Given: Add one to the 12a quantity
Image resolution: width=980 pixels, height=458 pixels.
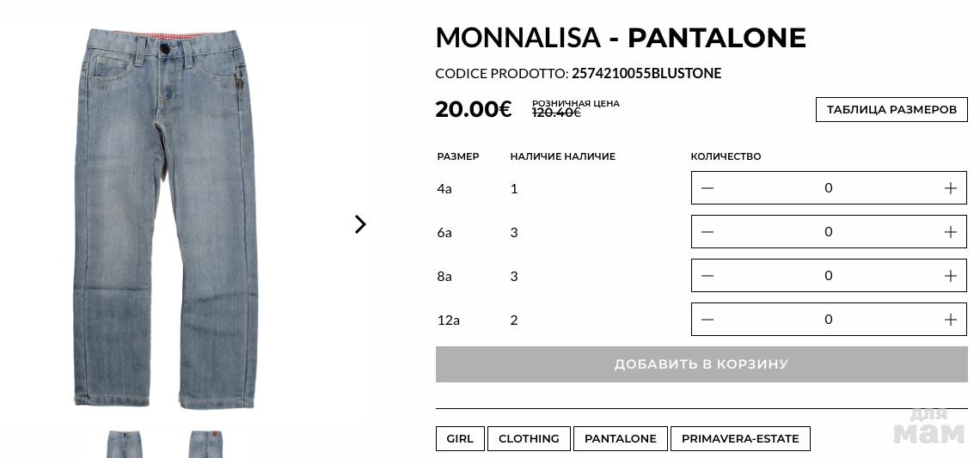Looking at the screenshot, I should [950, 320].
